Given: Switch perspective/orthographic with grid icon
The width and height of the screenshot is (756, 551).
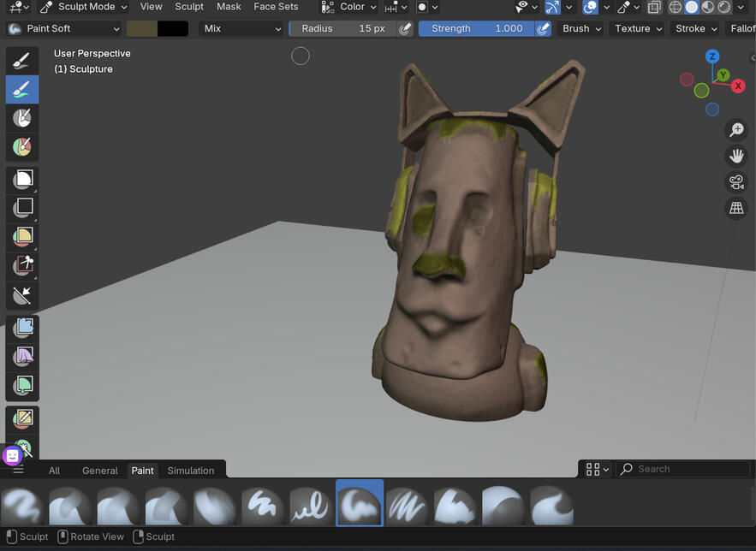Looking at the screenshot, I should tap(735, 208).
